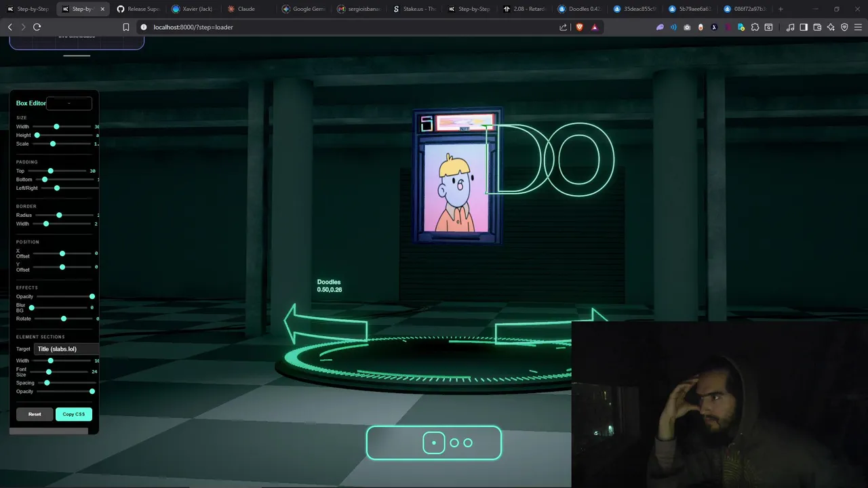Click the round X extension icon
Screen dimensions: 868x488
pos(714,27)
